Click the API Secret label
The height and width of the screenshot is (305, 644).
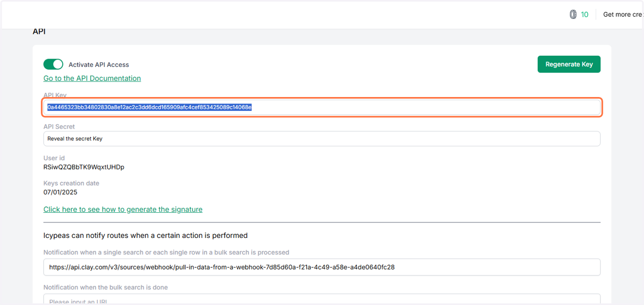[59, 127]
